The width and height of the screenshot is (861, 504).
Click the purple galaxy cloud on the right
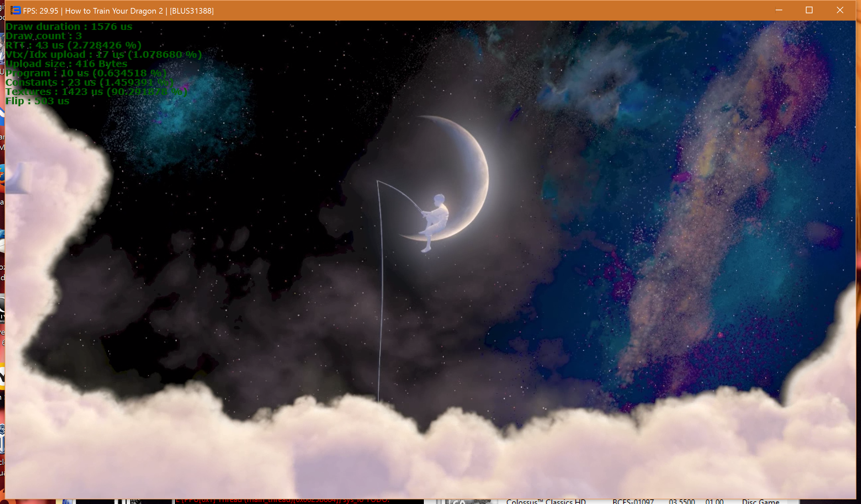pos(701,222)
